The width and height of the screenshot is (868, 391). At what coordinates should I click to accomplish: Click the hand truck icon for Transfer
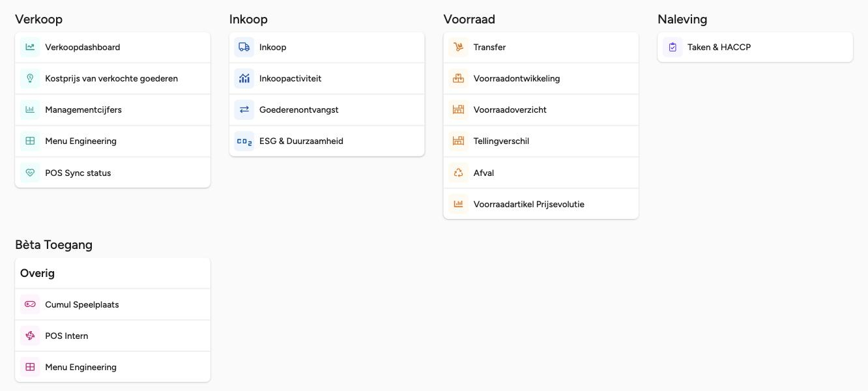(x=459, y=47)
